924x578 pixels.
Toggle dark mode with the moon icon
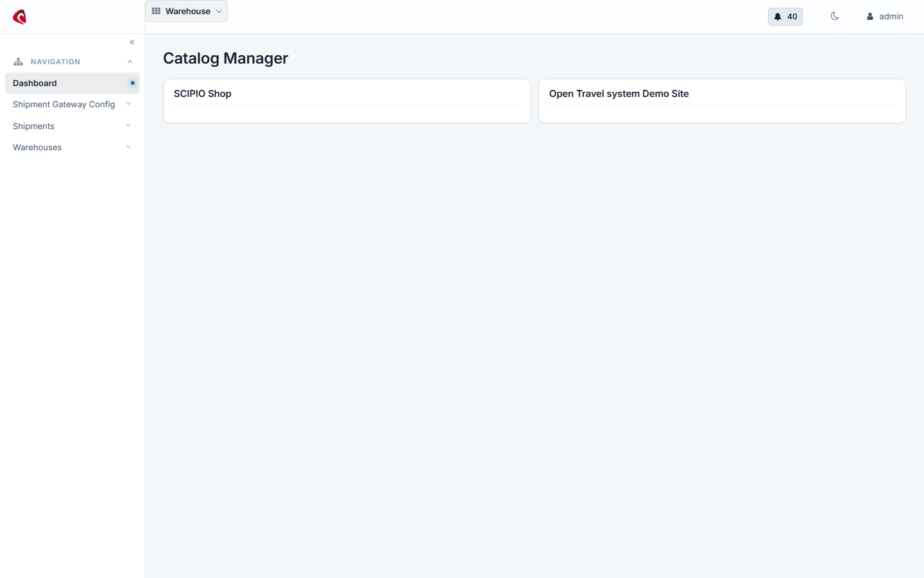[x=835, y=16]
